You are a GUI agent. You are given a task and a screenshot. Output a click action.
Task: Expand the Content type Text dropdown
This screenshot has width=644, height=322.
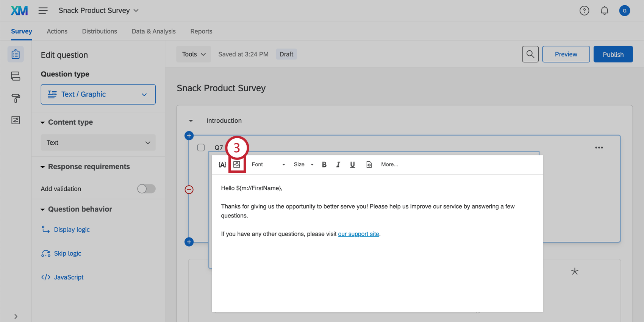(x=98, y=143)
